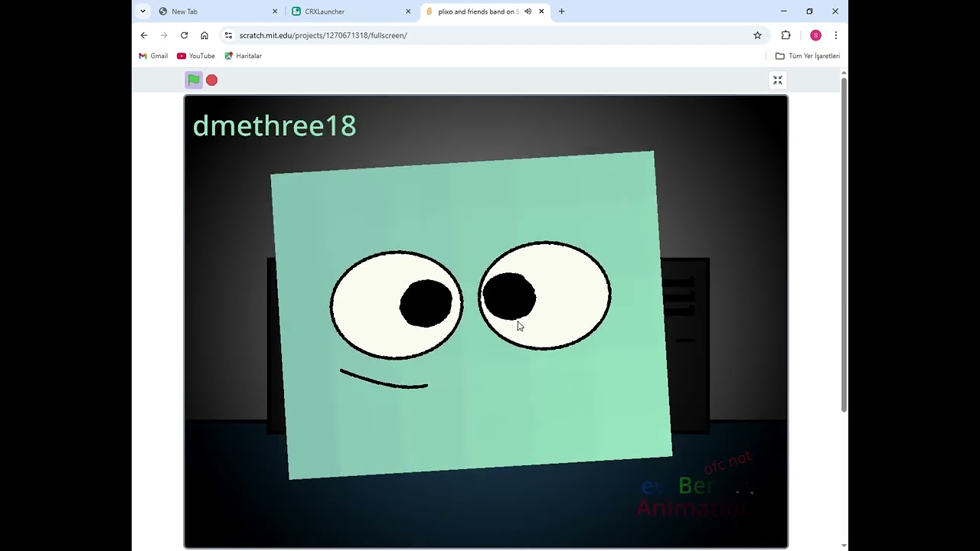Close the CRXLauncher tab
This screenshot has width=980, height=551.
[x=408, y=11]
